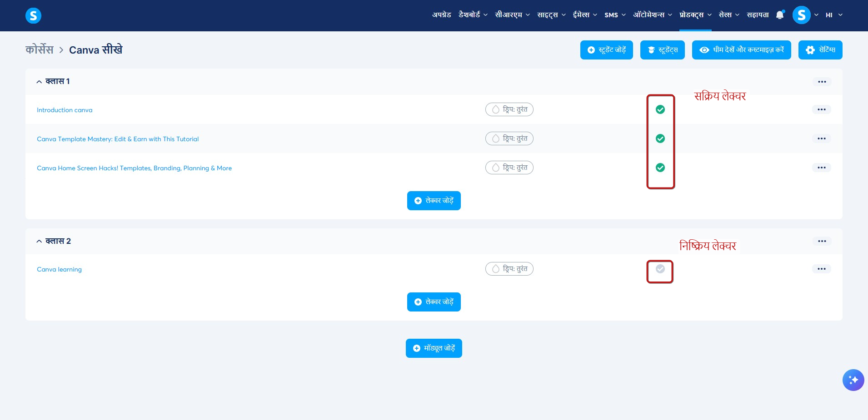Click drip setting of Canva Home Screen Hacks
Viewport: 868px width, 420px height.
tap(509, 168)
